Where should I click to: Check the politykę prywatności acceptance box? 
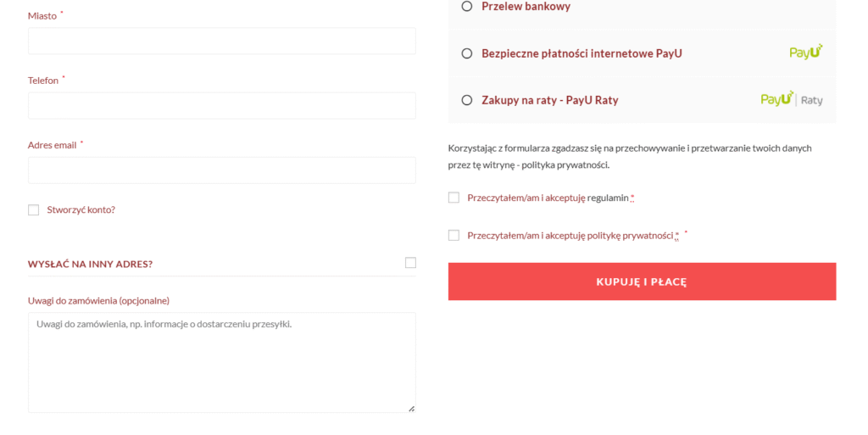pos(453,235)
